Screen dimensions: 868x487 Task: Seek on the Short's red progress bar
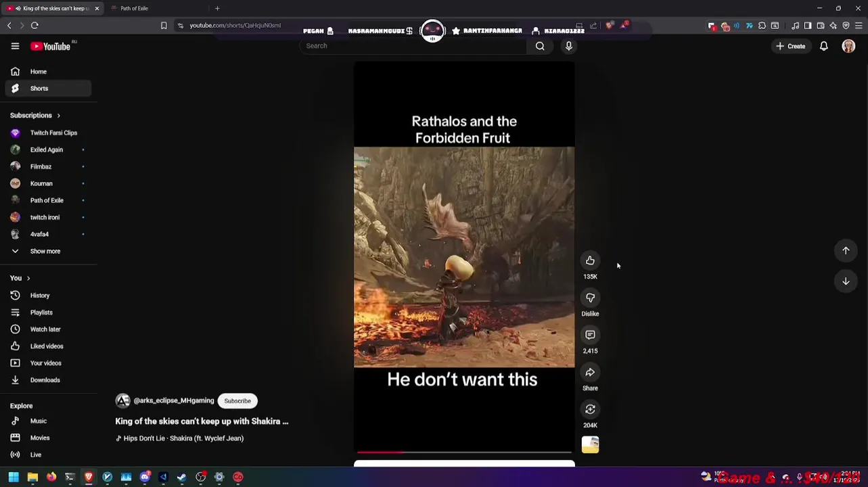(464, 452)
